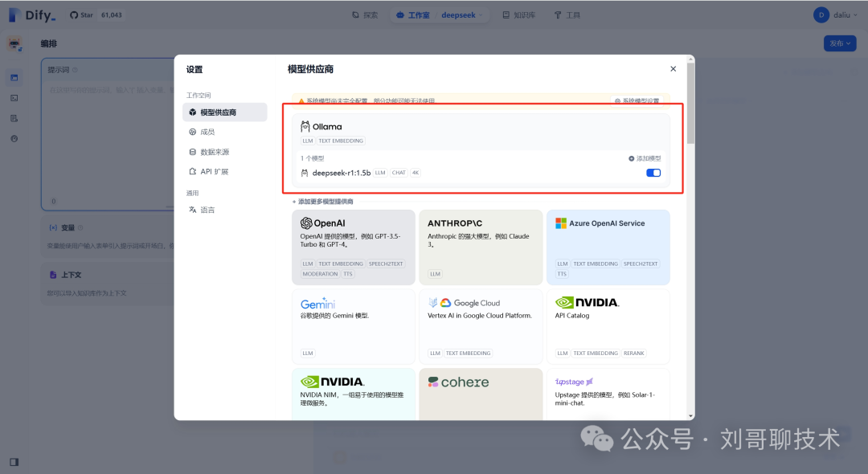Click 添加模型 under Ollama
Screen dimensions: 868x474
click(x=645, y=158)
